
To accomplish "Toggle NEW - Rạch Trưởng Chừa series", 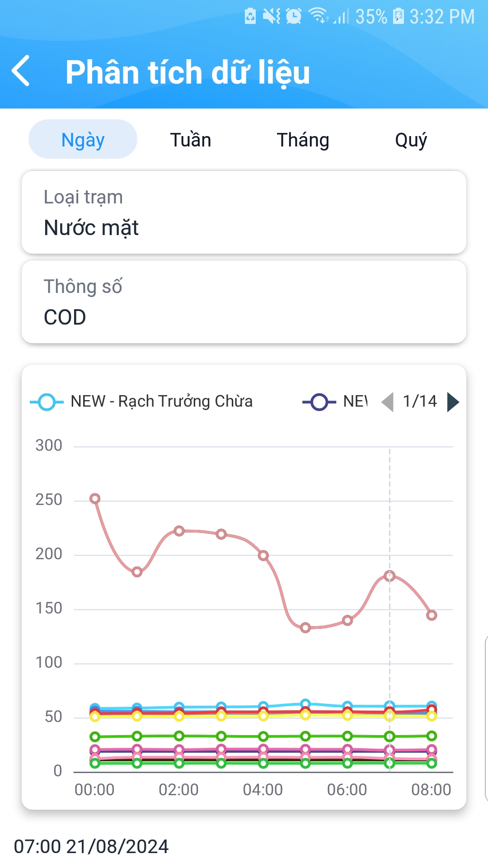I will coord(141,401).
